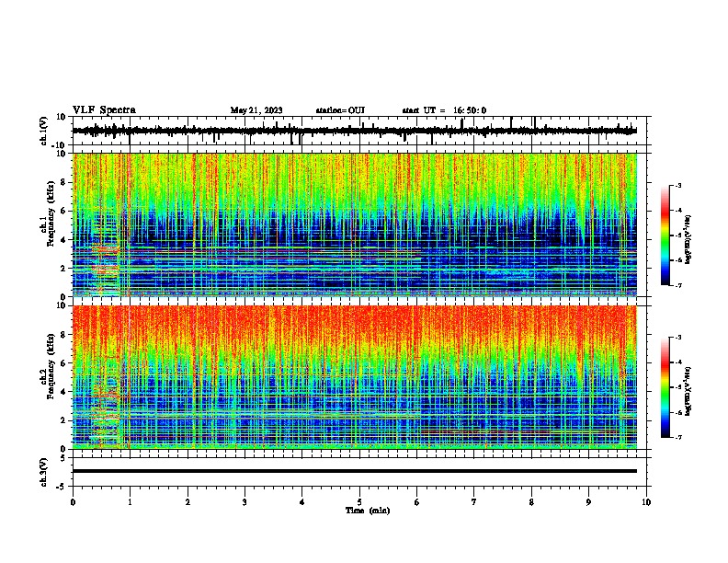Click time axis tick label "7"
This screenshot has height=563, width=728.
(x=474, y=502)
